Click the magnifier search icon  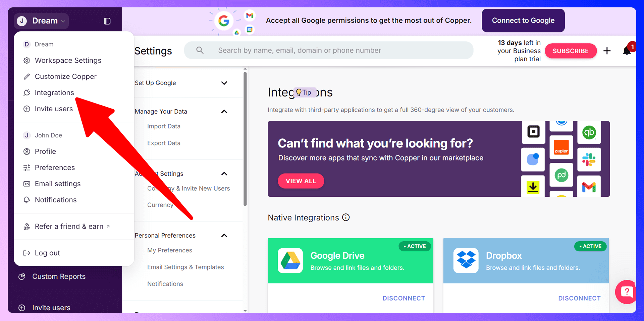pos(200,50)
